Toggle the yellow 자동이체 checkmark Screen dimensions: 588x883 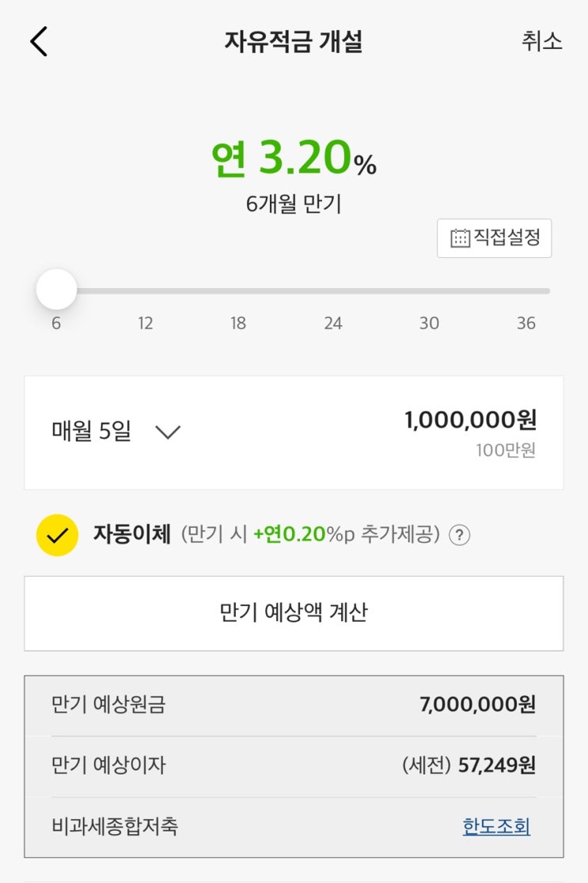[x=57, y=535]
